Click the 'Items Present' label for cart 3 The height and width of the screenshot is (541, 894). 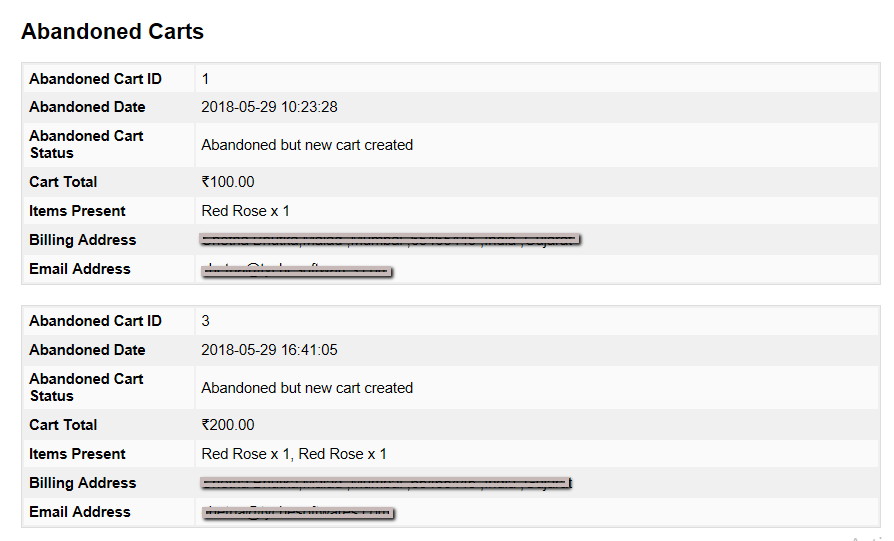pyautogui.click(x=77, y=454)
